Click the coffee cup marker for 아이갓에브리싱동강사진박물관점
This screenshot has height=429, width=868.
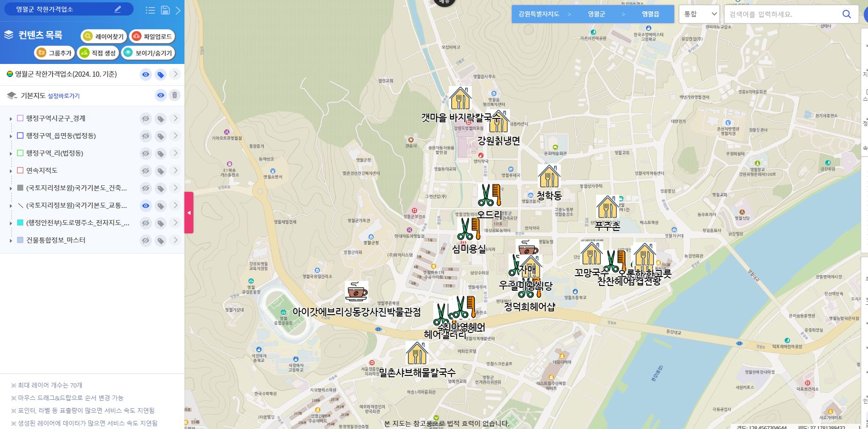pyautogui.click(x=356, y=291)
